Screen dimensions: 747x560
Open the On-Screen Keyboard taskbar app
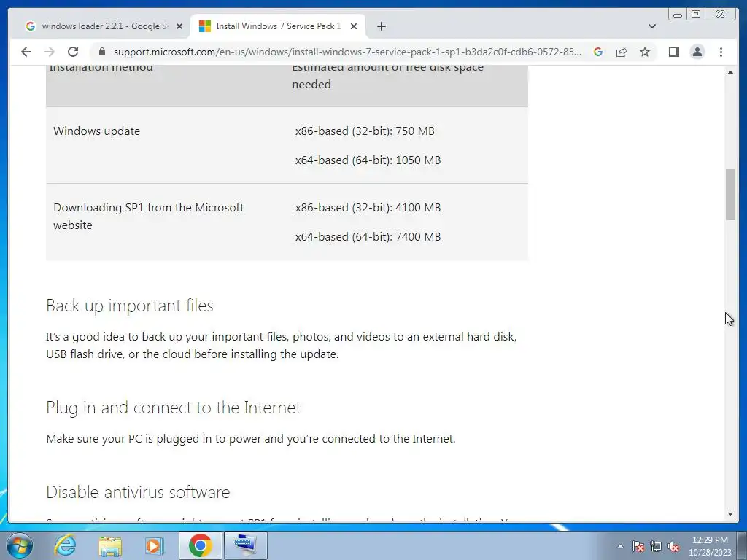pos(245,545)
